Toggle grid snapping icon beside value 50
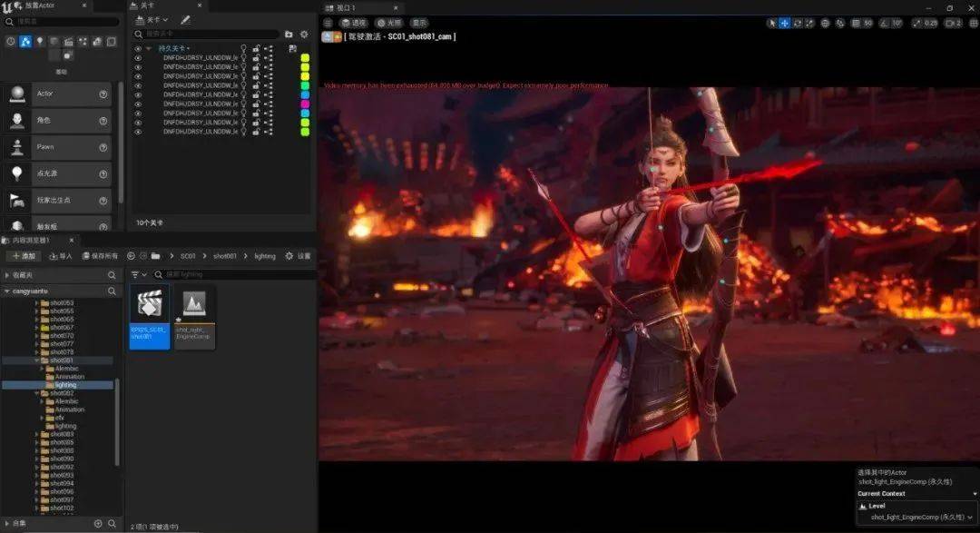Screen dimensions: 980x533 click(x=856, y=23)
